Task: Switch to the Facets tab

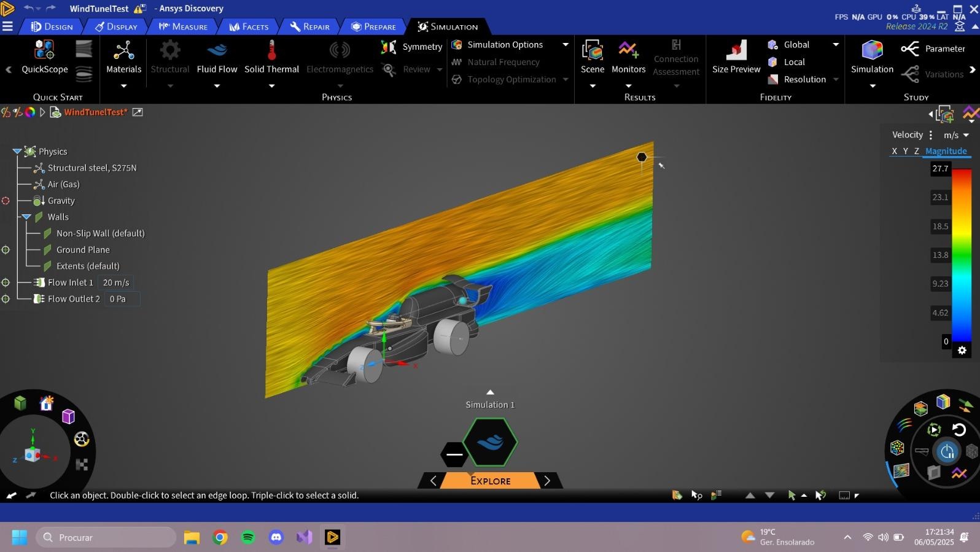Action: pyautogui.click(x=249, y=26)
